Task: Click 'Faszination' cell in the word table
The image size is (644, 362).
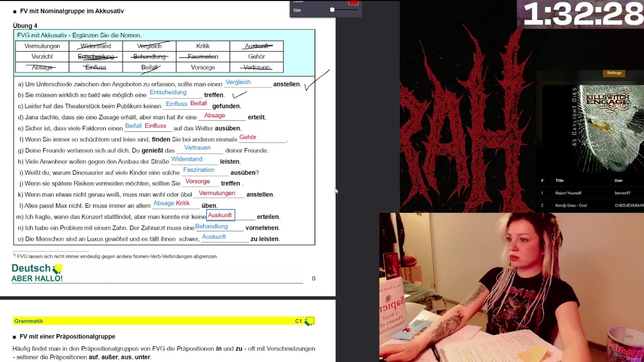Action: [x=203, y=57]
